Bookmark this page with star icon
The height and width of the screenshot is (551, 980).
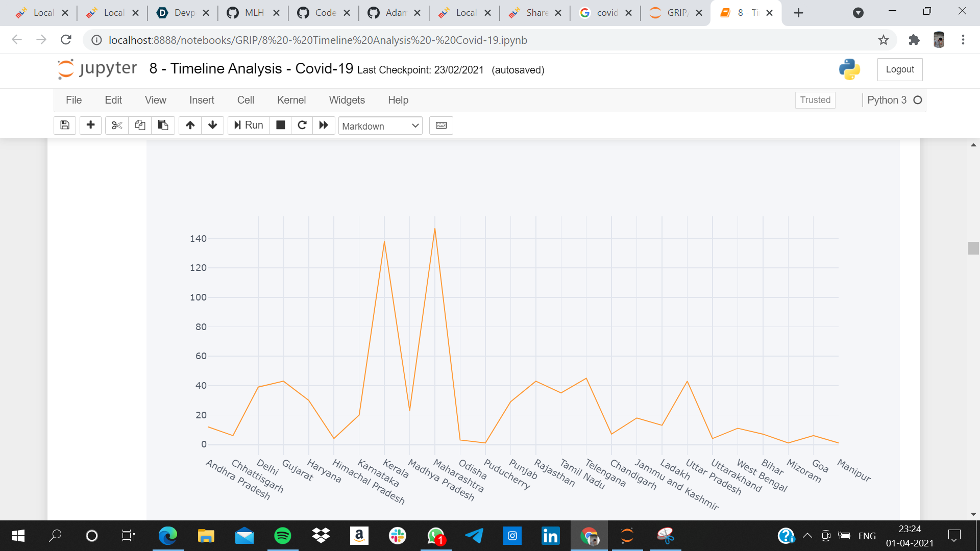click(884, 40)
